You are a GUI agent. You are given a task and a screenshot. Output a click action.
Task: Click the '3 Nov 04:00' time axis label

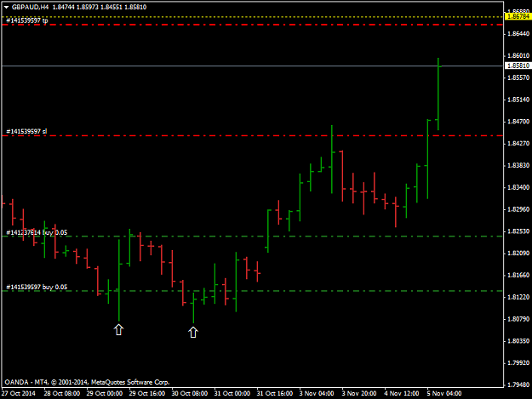[316, 394]
